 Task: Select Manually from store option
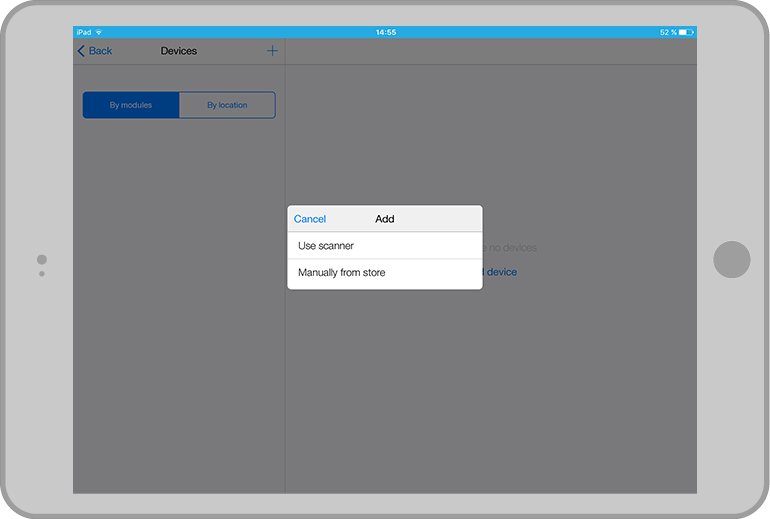342,273
